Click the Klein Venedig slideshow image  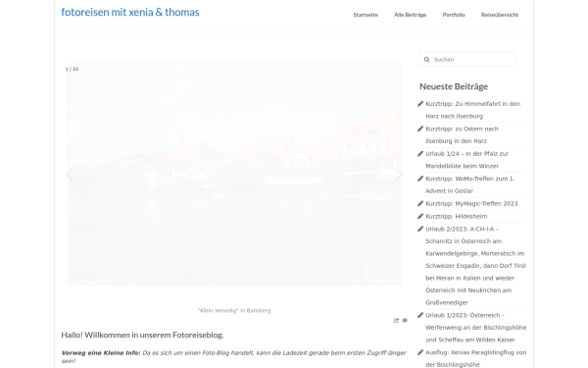(x=234, y=175)
